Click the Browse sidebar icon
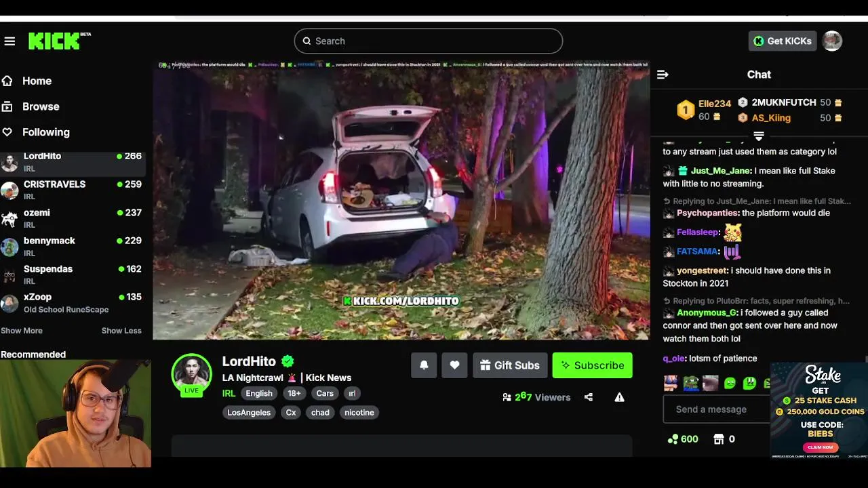Image resolution: width=868 pixels, height=488 pixels. pyautogui.click(x=7, y=106)
